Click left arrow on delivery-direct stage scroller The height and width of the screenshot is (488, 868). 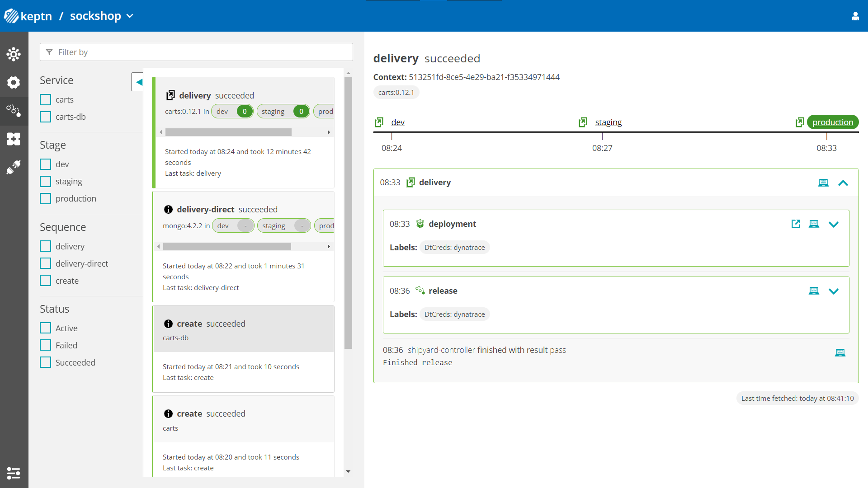159,247
